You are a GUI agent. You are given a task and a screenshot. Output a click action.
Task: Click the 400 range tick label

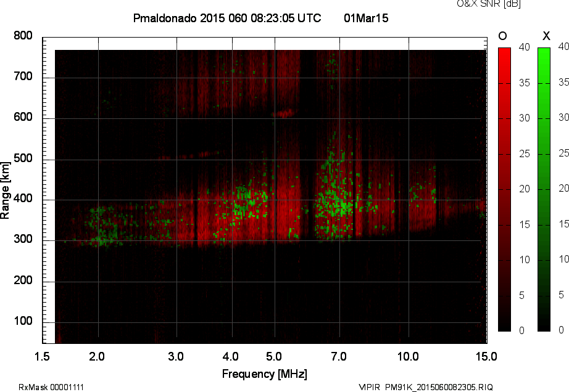[23, 198]
